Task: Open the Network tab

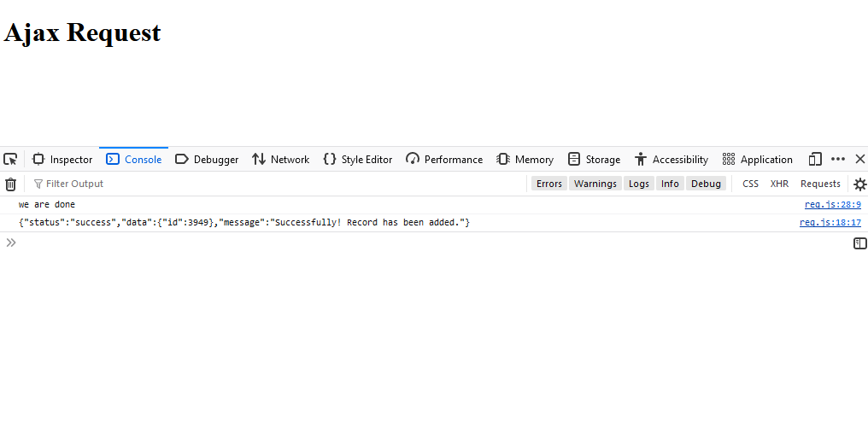Action: tap(280, 159)
